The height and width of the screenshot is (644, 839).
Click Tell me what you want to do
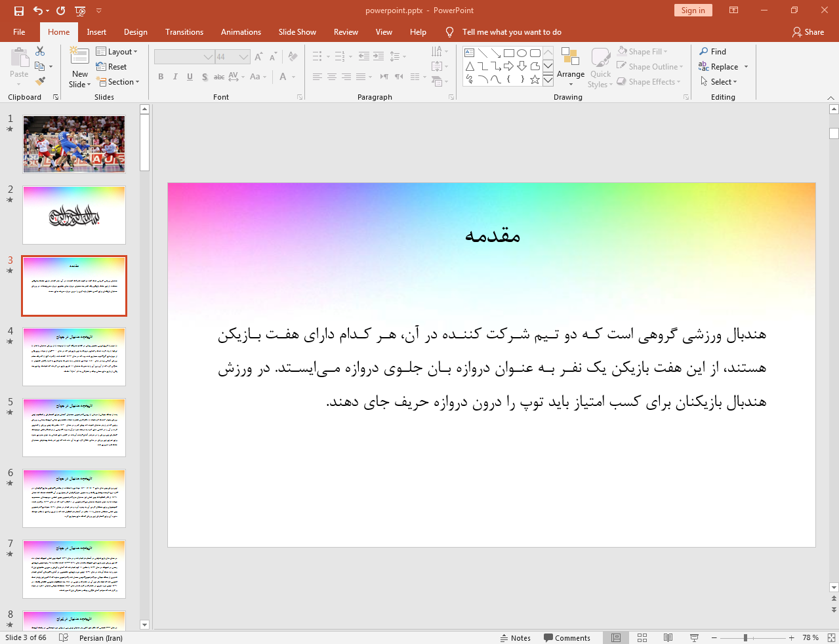(x=512, y=31)
